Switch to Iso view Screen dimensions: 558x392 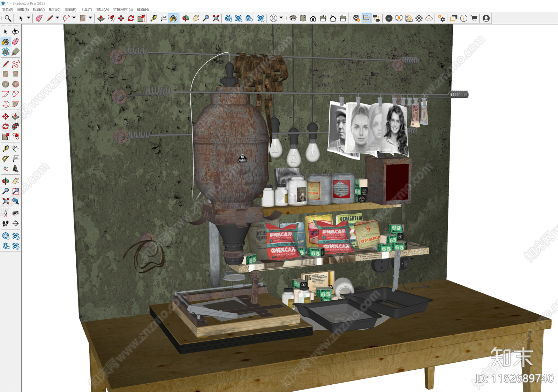[293, 18]
